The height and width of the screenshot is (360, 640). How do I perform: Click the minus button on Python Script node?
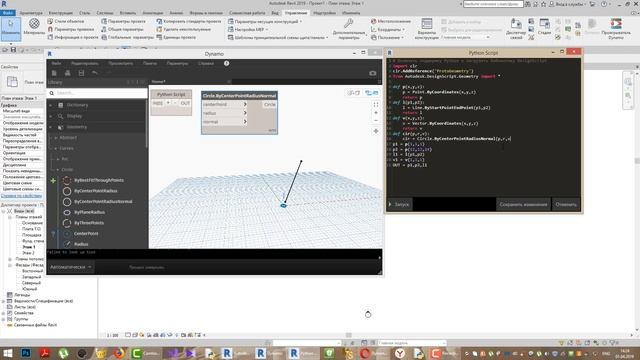click(x=175, y=103)
